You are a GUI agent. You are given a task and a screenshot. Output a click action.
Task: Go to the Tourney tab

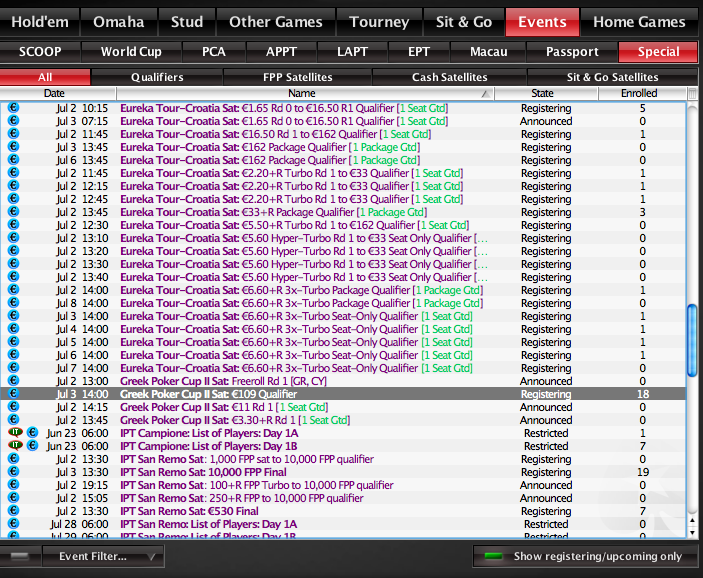379,22
